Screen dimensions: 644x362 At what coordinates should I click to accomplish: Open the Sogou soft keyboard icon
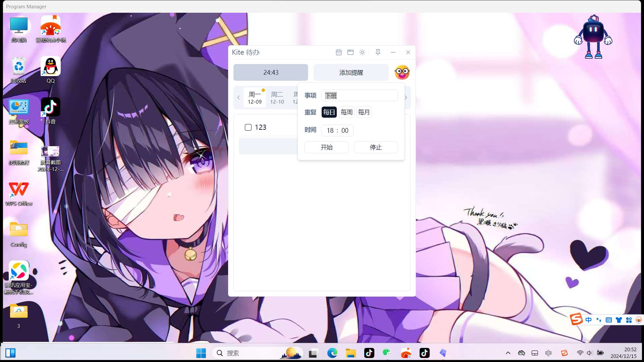[609, 320]
